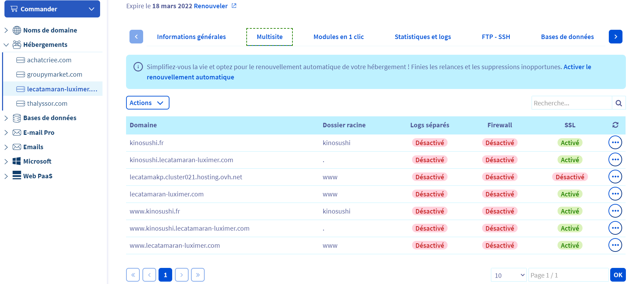The width and height of the screenshot is (644, 284).
Task: Open options for www.lecatamaran-luximer.com row
Action: click(615, 245)
